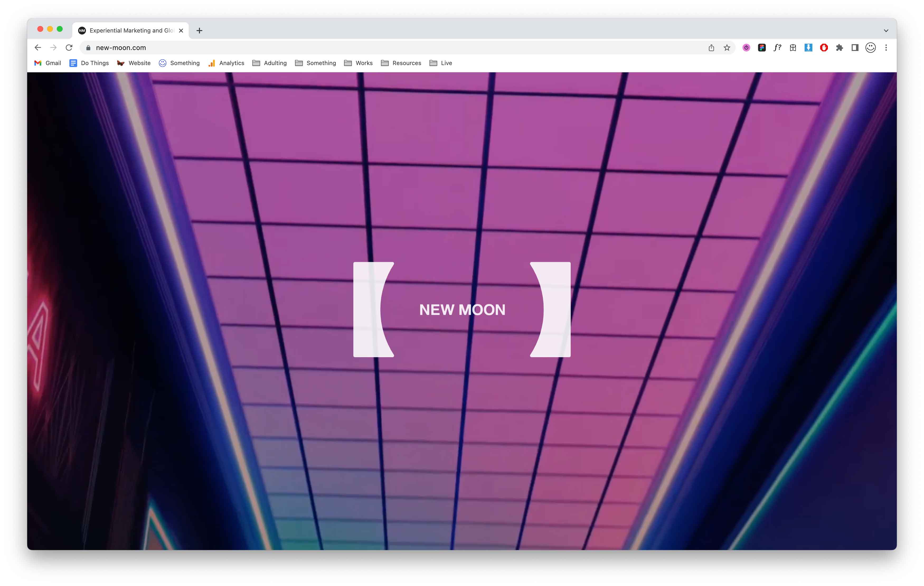The width and height of the screenshot is (924, 586).
Task: Open the Adulting bookmarks folder
Action: (269, 63)
